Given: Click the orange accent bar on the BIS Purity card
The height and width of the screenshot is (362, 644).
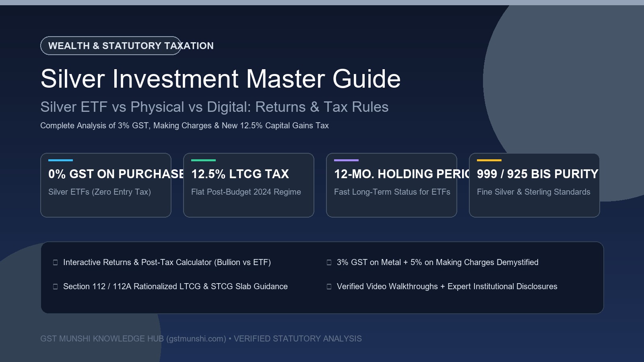Looking at the screenshot, I should [489, 160].
